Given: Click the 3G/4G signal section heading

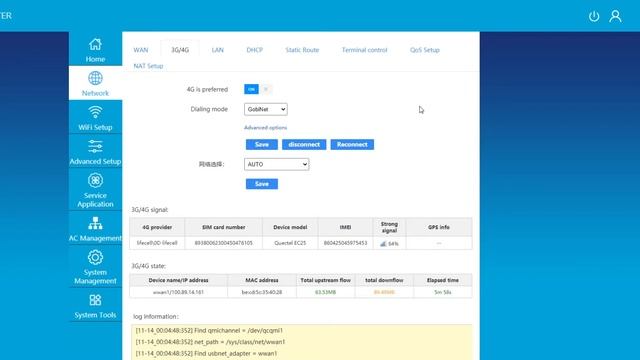Looking at the screenshot, I should click(149, 209).
